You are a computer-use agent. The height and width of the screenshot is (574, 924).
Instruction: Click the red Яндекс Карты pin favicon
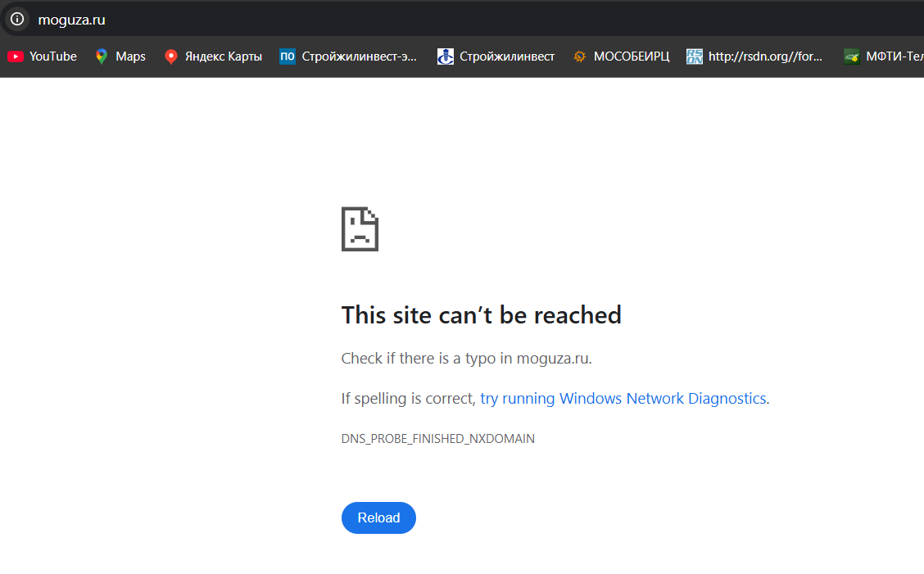[x=170, y=56]
